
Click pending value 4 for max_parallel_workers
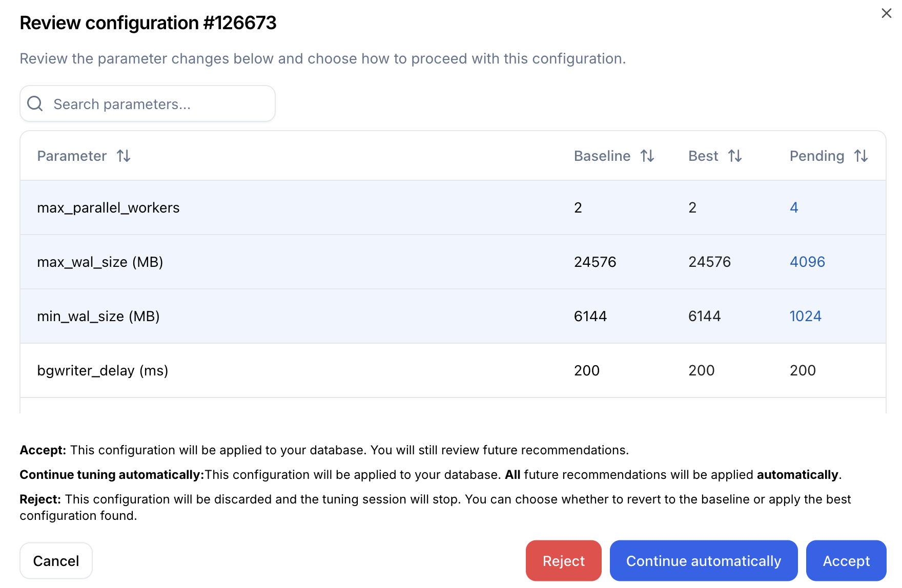point(794,207)
